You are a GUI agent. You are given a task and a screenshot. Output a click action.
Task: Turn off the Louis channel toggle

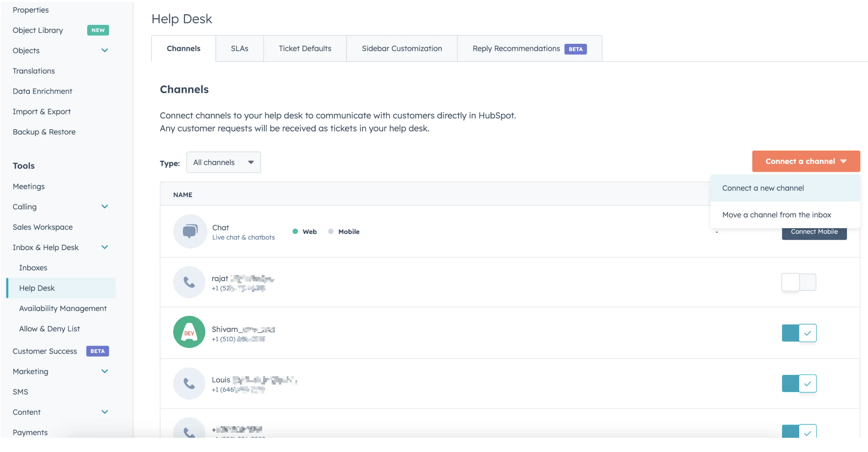[799, 384]
